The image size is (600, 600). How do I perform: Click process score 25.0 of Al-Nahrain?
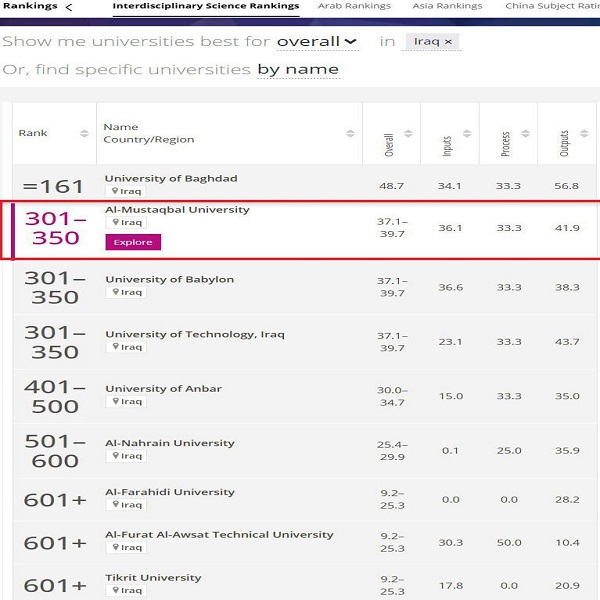[509, 451]
